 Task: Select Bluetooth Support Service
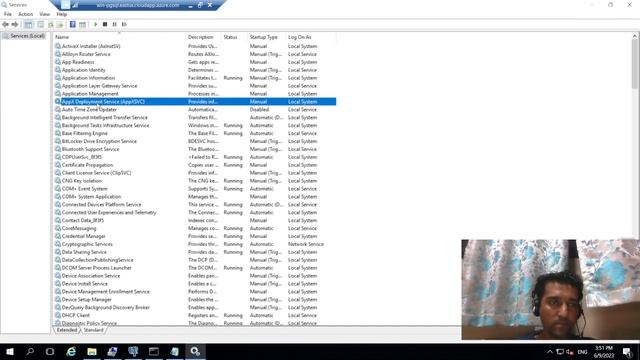tap(91, 149)
